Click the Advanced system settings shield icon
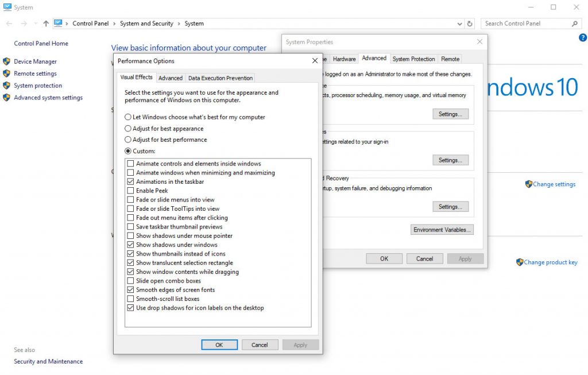This screenshot has width=588, height=375. pos(7,98)
